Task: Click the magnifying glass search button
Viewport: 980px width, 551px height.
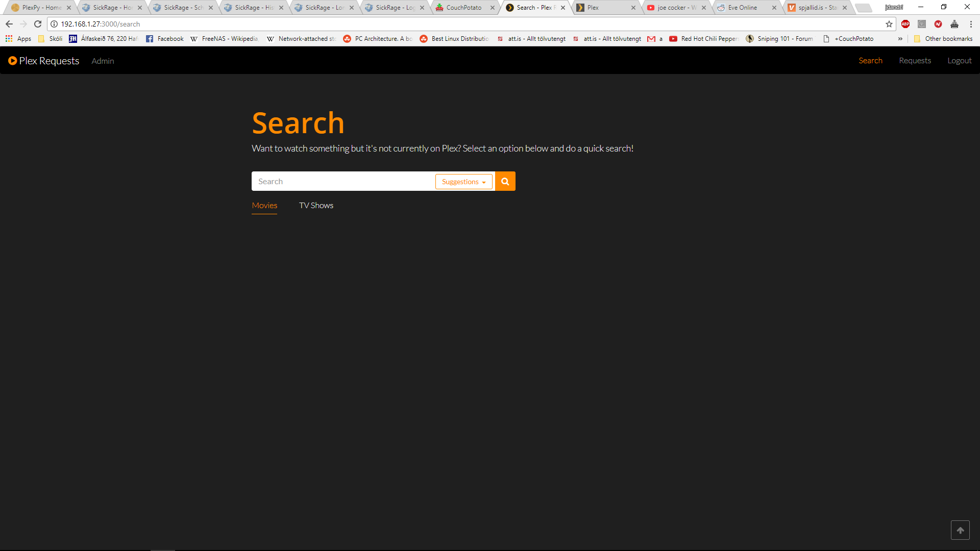Action: (x=505, y=181)
